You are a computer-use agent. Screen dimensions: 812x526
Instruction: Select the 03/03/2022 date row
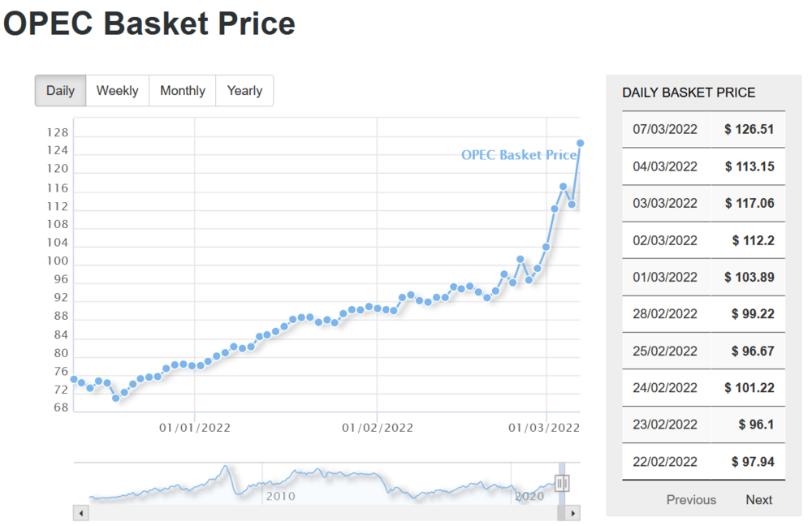pos(665,203)
